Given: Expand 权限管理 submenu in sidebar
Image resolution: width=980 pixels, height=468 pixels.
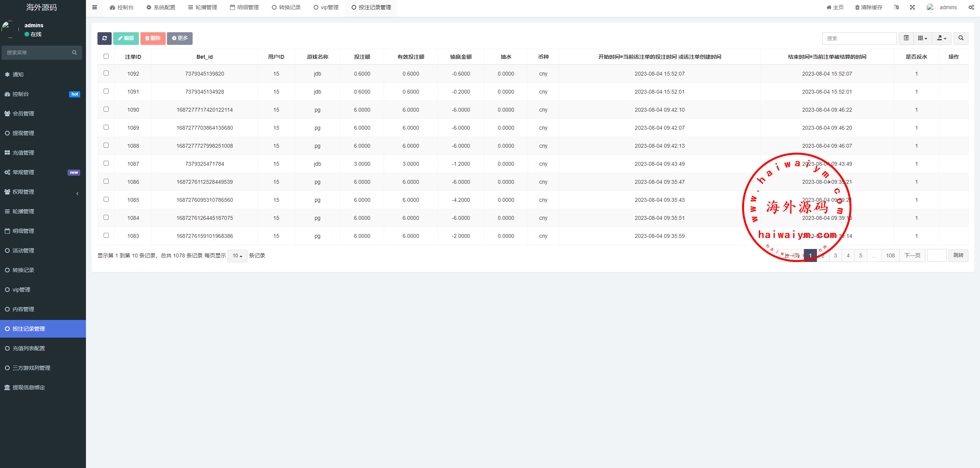Looking at the screenshot, I should coord(43,192).
